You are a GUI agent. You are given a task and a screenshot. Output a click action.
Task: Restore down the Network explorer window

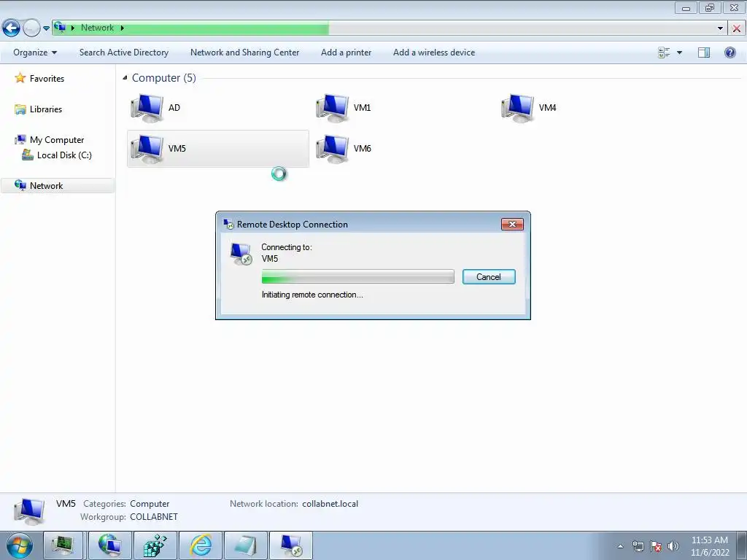tap(710, 8)
